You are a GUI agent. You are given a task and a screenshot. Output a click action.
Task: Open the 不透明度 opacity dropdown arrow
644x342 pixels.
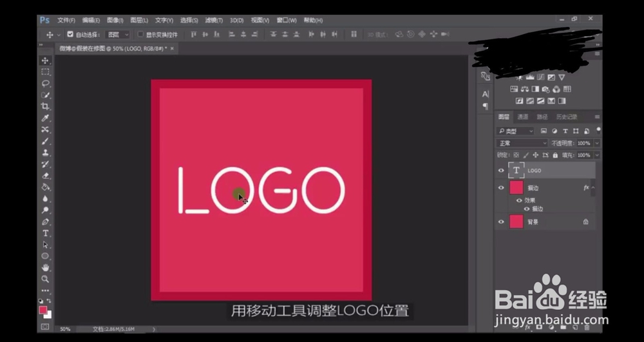tap(597, 143)
